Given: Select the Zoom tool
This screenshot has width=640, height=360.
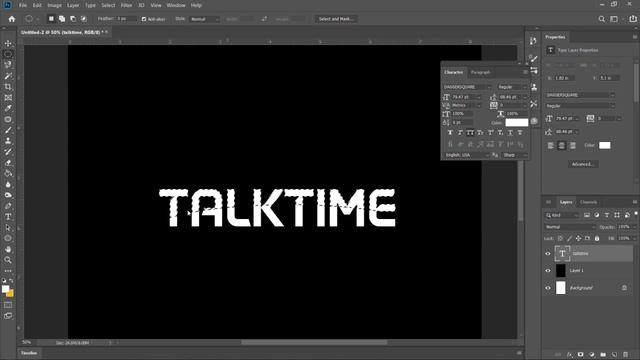Looking at the screenshot, I should click(8, 260).
